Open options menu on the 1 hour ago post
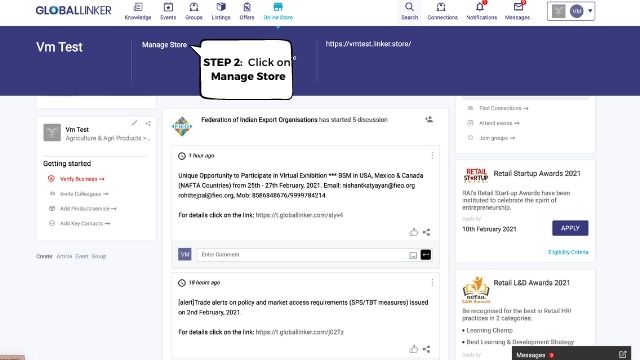 tap(432, 156)
